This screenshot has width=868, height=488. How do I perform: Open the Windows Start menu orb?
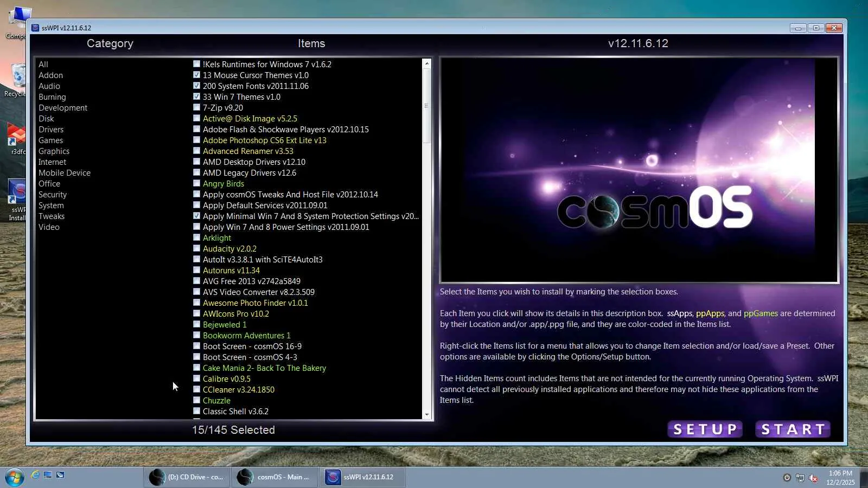[x=14, y=477]
